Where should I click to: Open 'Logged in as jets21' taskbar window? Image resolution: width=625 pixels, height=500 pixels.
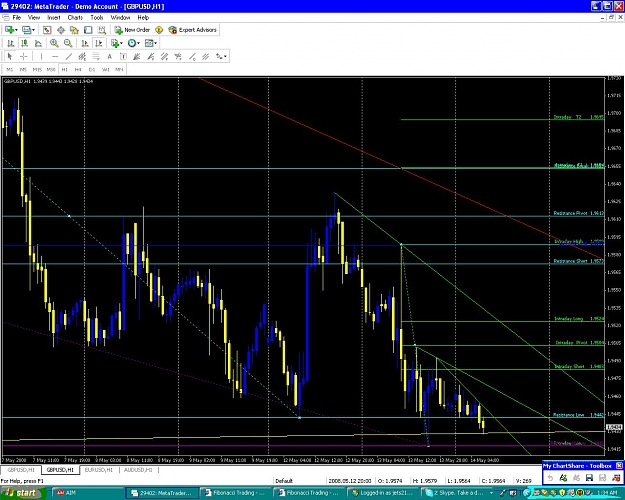point(383,493)
